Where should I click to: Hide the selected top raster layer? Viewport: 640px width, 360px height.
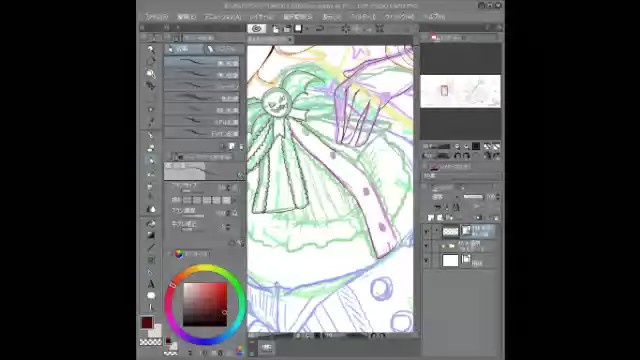tap(426, 232)
